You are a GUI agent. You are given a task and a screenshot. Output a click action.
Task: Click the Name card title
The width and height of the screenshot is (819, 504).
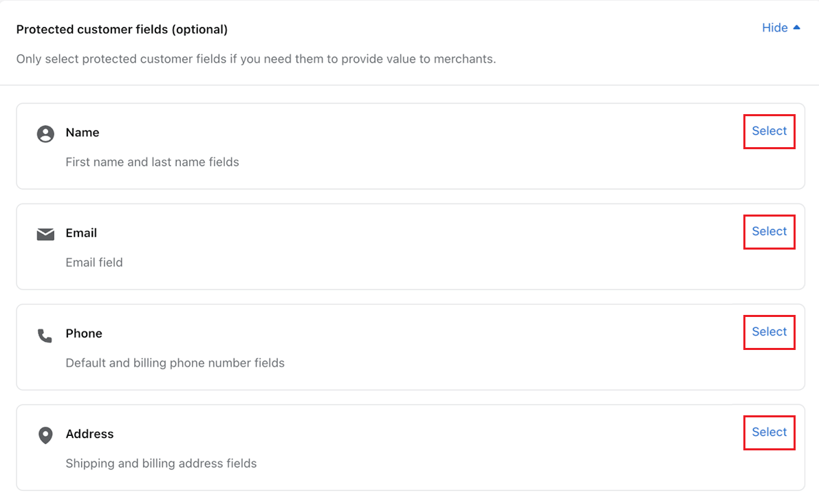[x=83, y=133]
